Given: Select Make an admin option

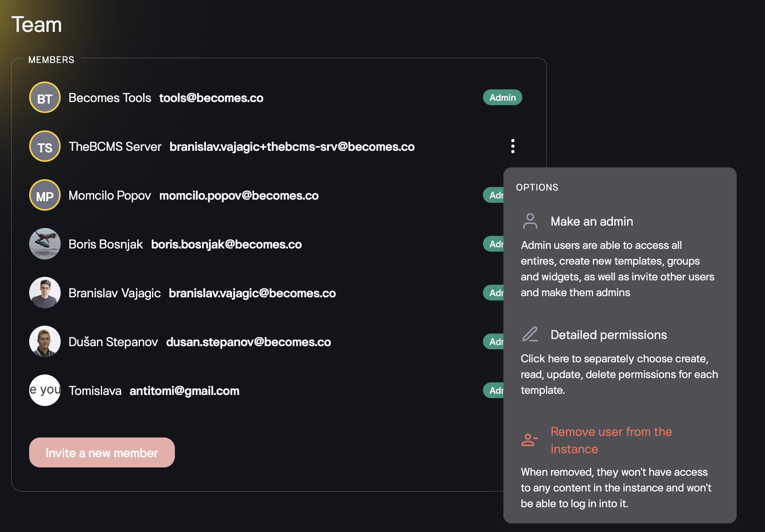Looking at the screenshot, I should [x=591, y=221].
